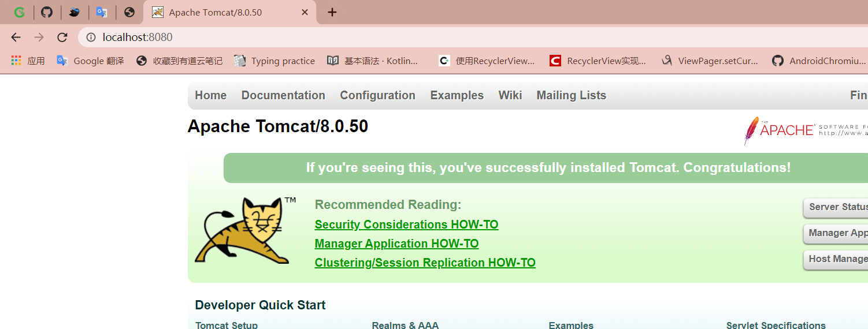Open Mailing Lists in Tomcat navigation
Viewport: 868px width, 329px height.
click(x=572, y=95)
